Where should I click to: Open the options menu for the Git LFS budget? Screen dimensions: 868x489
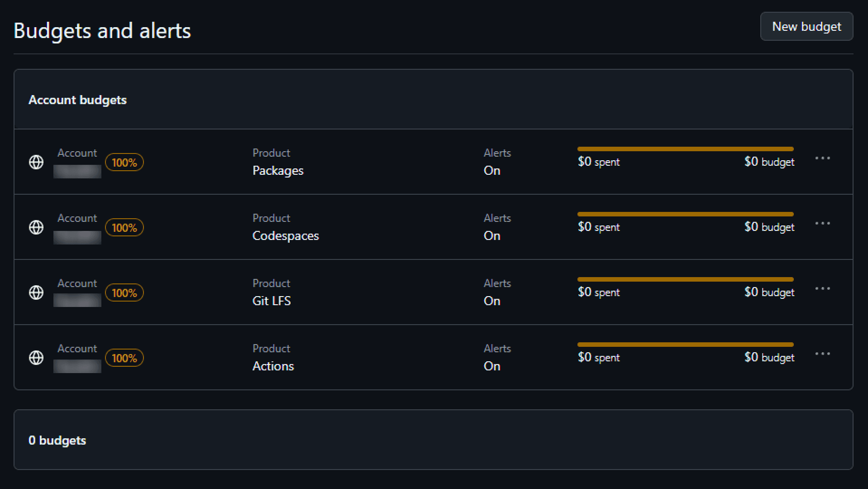point(823,288)
